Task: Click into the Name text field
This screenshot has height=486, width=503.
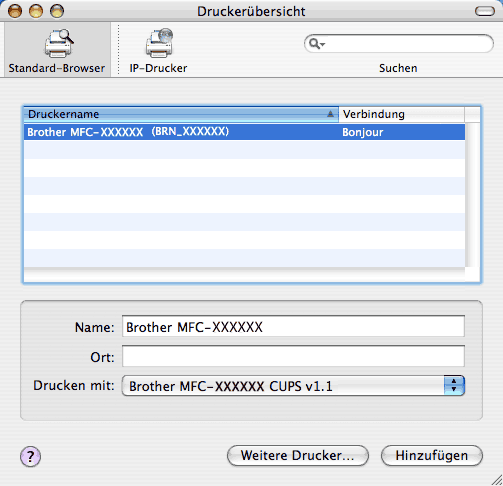Action: [x=293, y=326]
